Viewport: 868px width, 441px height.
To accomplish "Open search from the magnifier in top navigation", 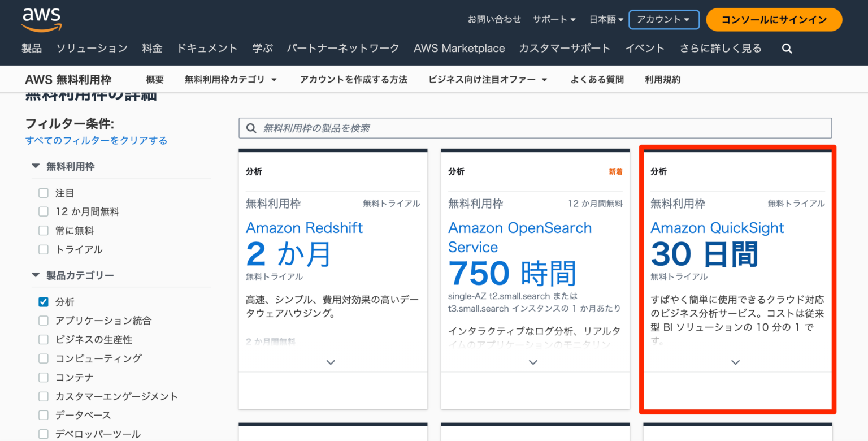I will pyautogui.click(x=787, y=49).
